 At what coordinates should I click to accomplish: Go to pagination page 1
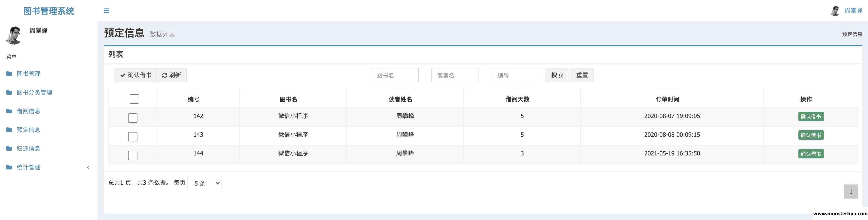(x=851, y=191)
